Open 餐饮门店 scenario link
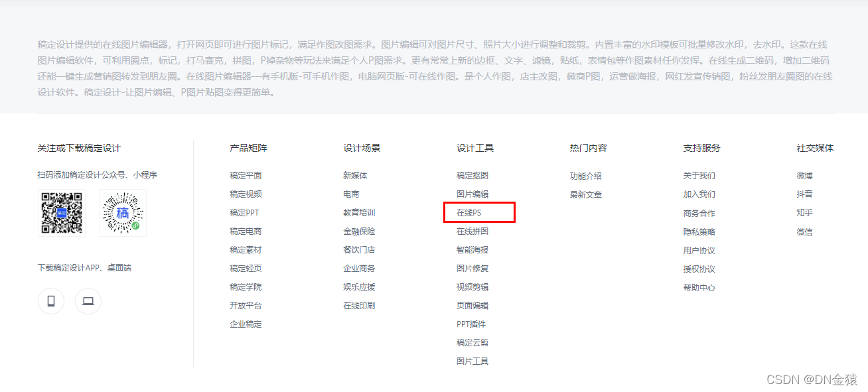 click(x=359, y=250)
